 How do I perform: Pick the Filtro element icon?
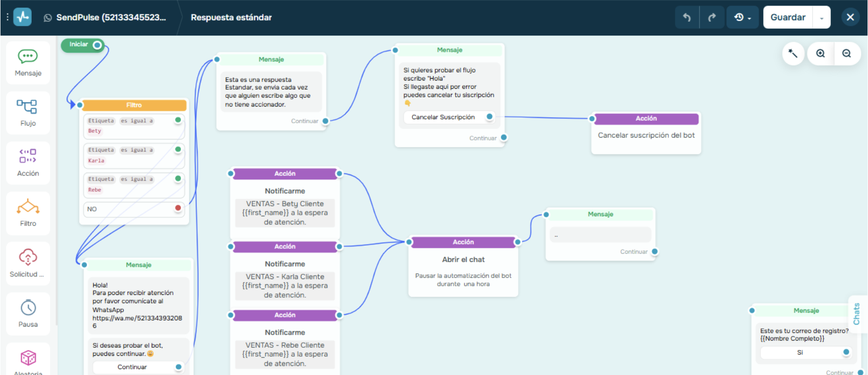click(x=28, y=207)
